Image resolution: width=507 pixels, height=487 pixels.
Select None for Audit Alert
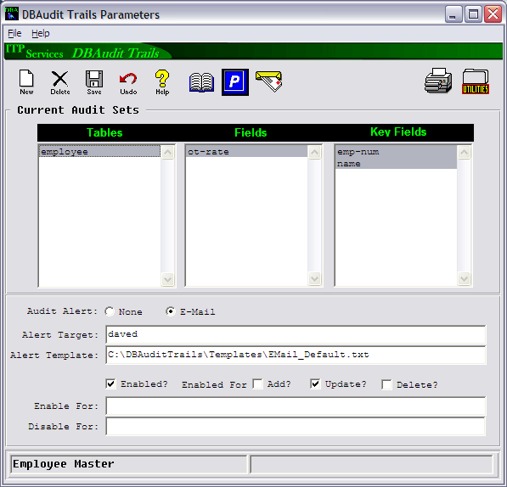[109, 311]
